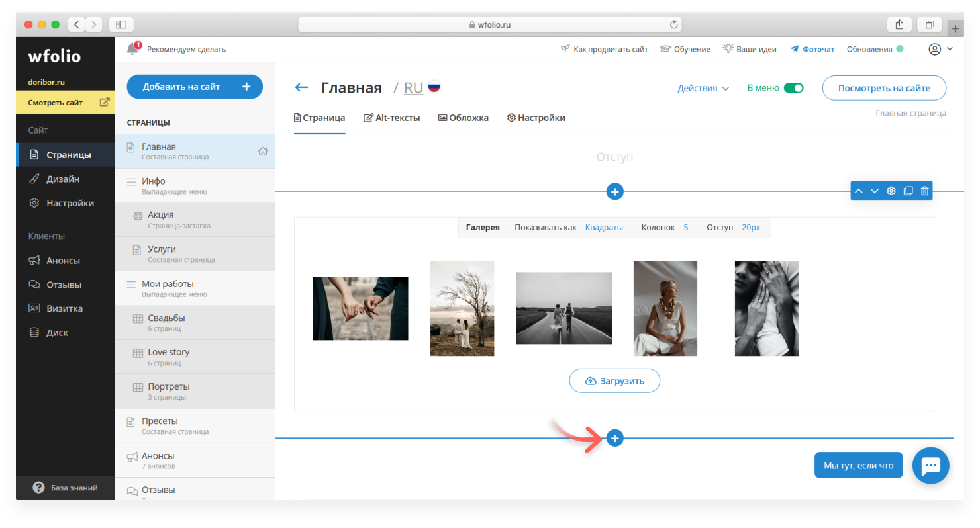Toggle the Safari sidebar button

(121, 24)
